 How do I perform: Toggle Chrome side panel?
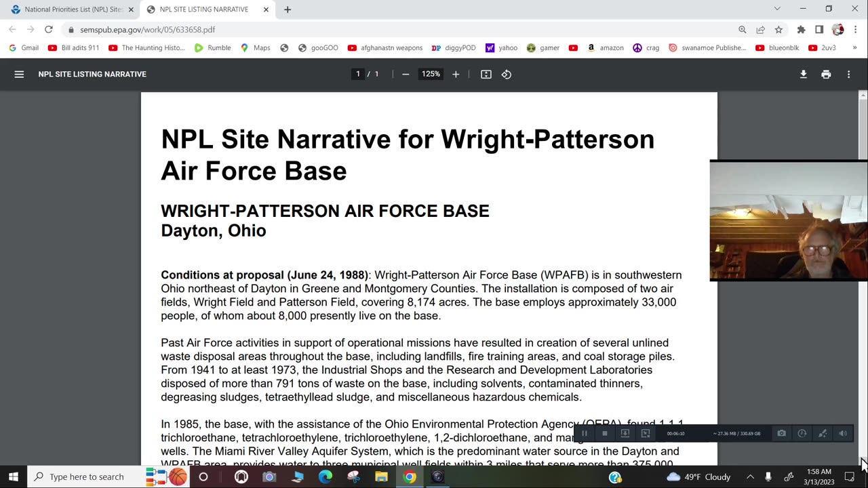click(819, 29)
